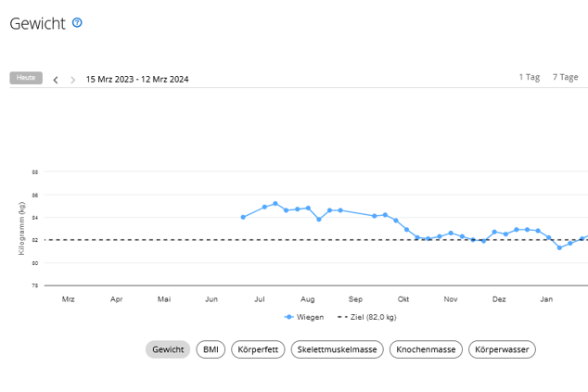Toggle Wiegen series in chart legend
588x392 pixels.
point(306,317)
